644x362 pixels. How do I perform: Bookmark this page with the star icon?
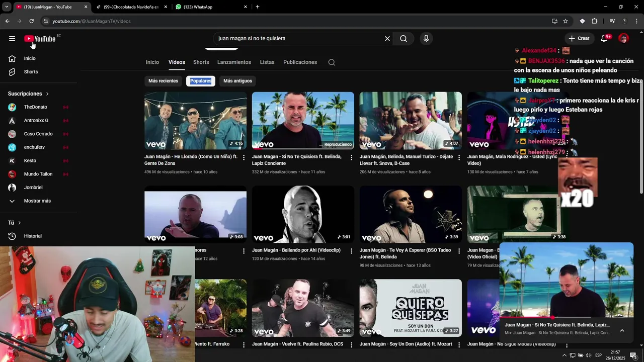pyautogui.click(x=566, y=21)
